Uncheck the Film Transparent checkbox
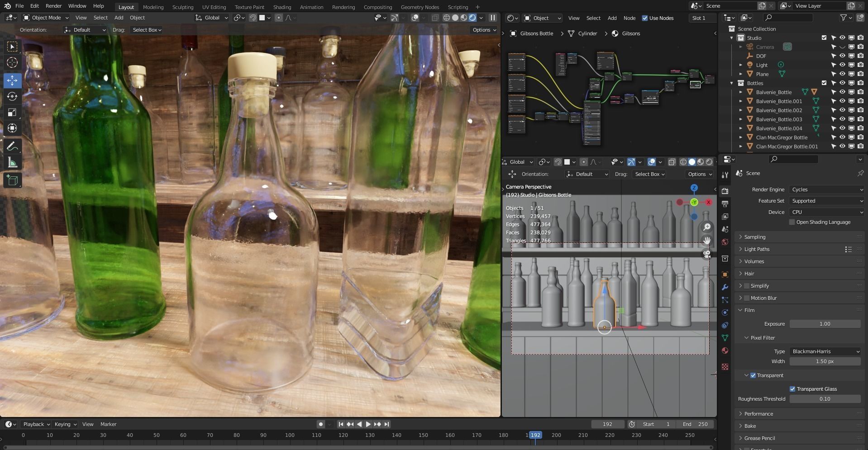Image resolution: width=868 pixels, height=450 pixels. [753, 375]
